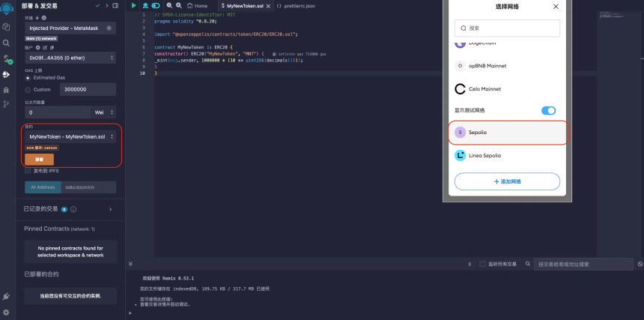Open the Solidity Compiler sidebar icon
Image resolution: width=644 pixels, height=320 pixels.
click(x=7, y=58)
